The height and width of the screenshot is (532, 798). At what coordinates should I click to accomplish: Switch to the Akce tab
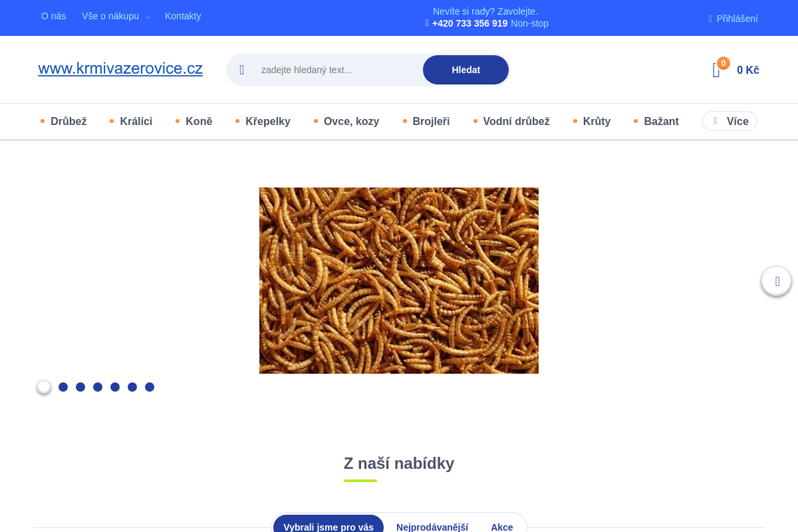click(502, 527)
